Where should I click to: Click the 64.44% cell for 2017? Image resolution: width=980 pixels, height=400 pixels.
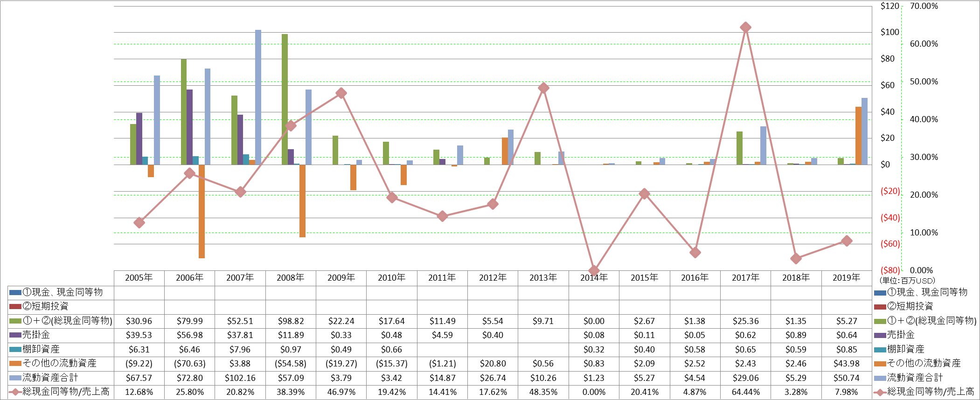coord(745,392)
